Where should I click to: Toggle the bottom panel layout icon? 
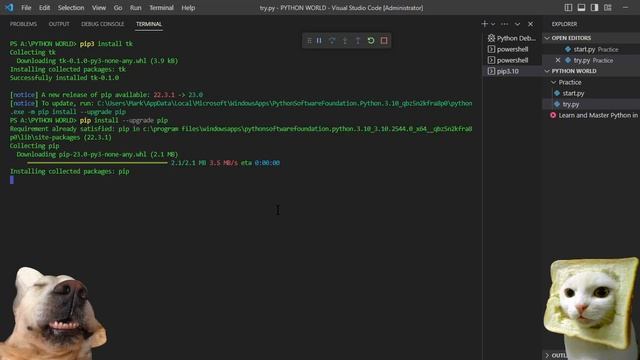(581, 7)
